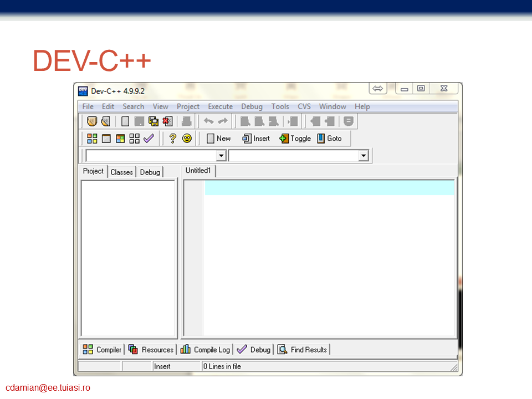Open the Tools menu

280,106
